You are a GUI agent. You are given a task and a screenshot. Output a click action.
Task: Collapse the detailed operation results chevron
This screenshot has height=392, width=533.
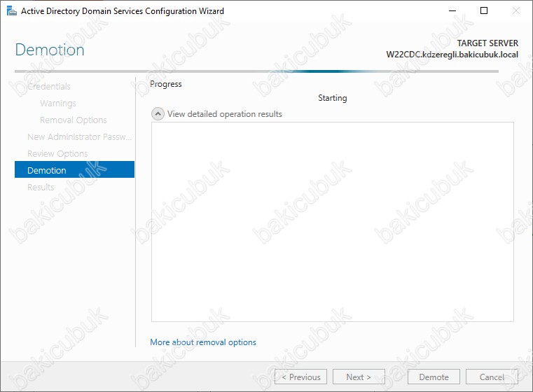point(158,114)
